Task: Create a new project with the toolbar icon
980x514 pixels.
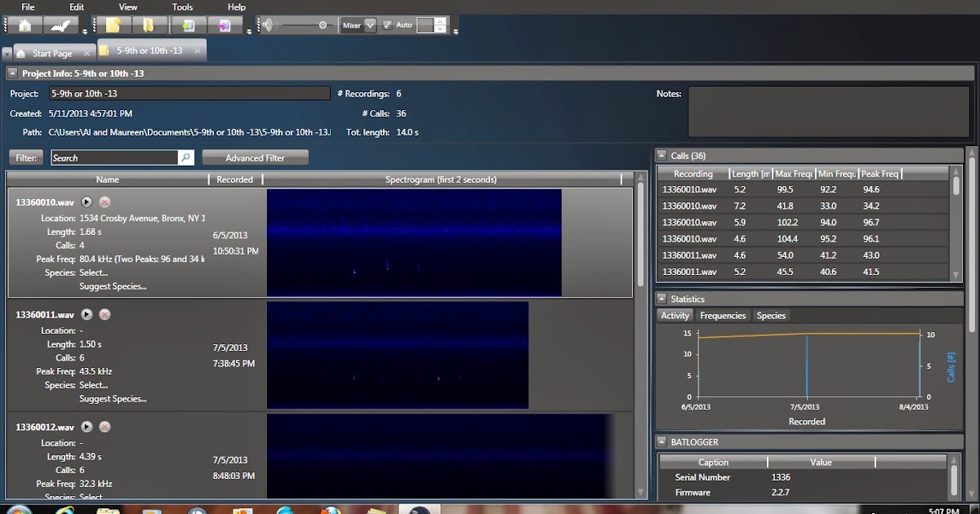Action: (114, 24)
